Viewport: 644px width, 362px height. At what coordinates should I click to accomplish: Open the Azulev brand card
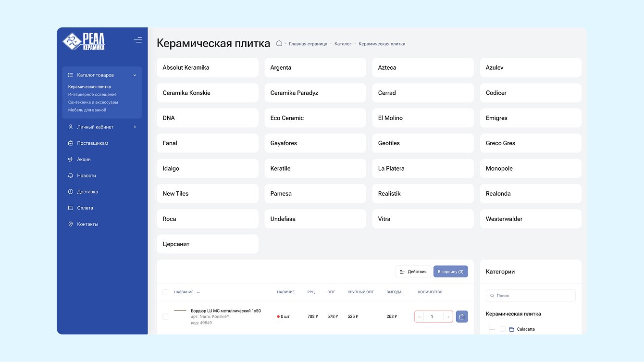(x=531, y=68)
